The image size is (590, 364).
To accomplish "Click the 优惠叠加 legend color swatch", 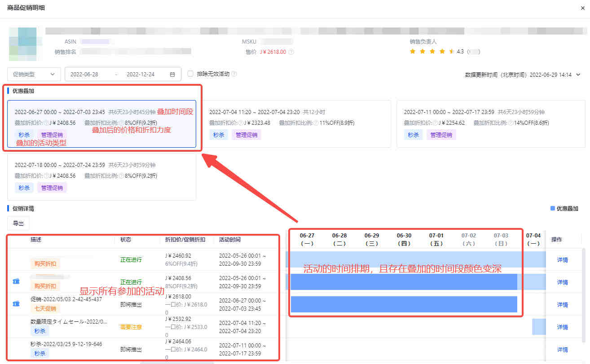I will click(x=553, y=209).
